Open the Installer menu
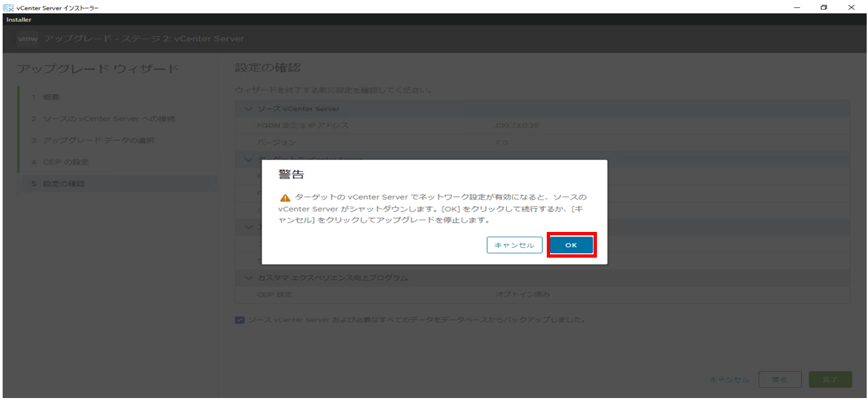868x400 pixels. [x=18, y=20]
